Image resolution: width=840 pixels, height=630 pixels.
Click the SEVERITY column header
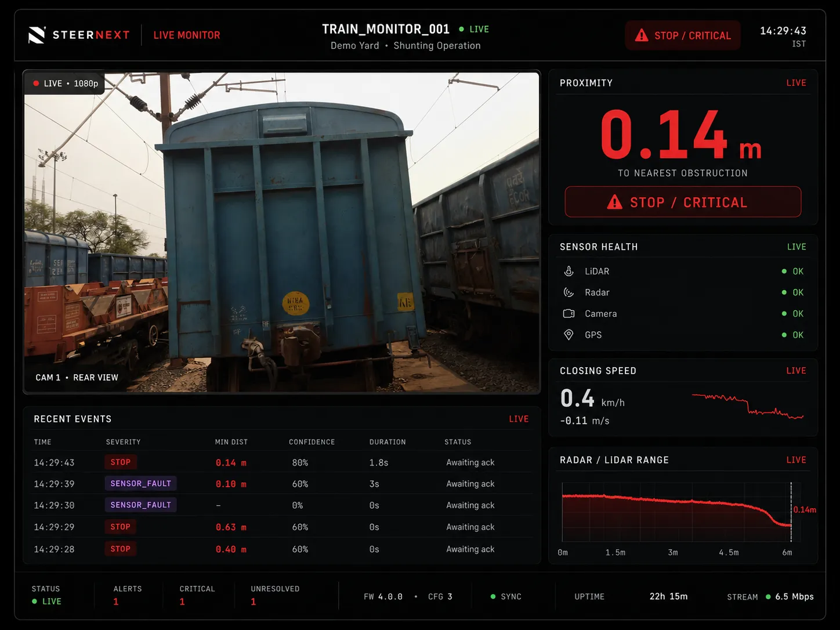pos(123,442)
